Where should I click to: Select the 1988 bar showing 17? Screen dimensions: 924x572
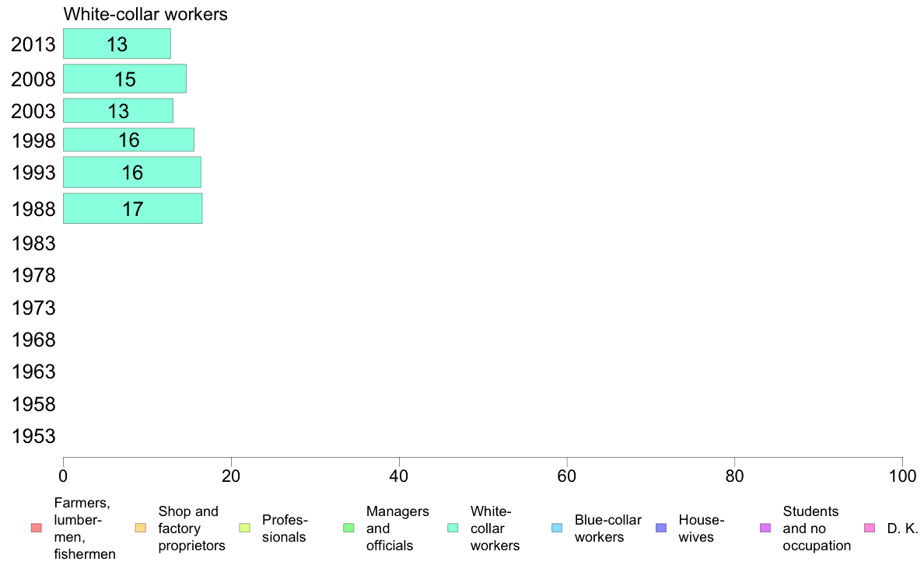132,208
